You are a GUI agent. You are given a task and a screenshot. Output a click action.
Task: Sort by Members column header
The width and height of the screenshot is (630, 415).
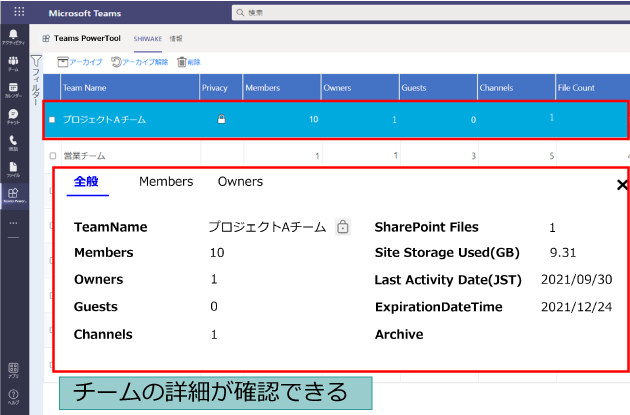coord(282,87)
